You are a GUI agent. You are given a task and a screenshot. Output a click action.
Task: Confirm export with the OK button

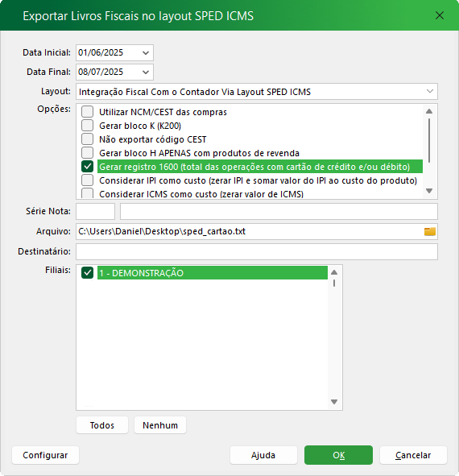coord(338,455)
